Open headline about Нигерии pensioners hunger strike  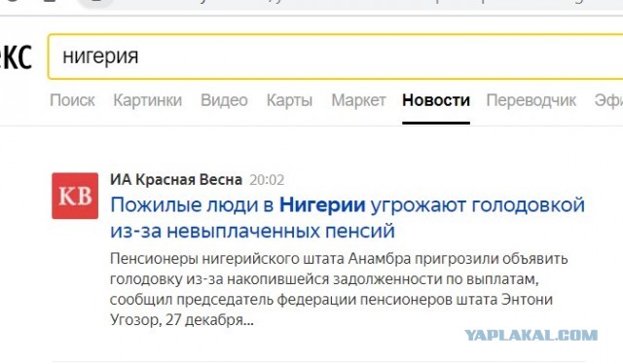(x=348, y=218)
